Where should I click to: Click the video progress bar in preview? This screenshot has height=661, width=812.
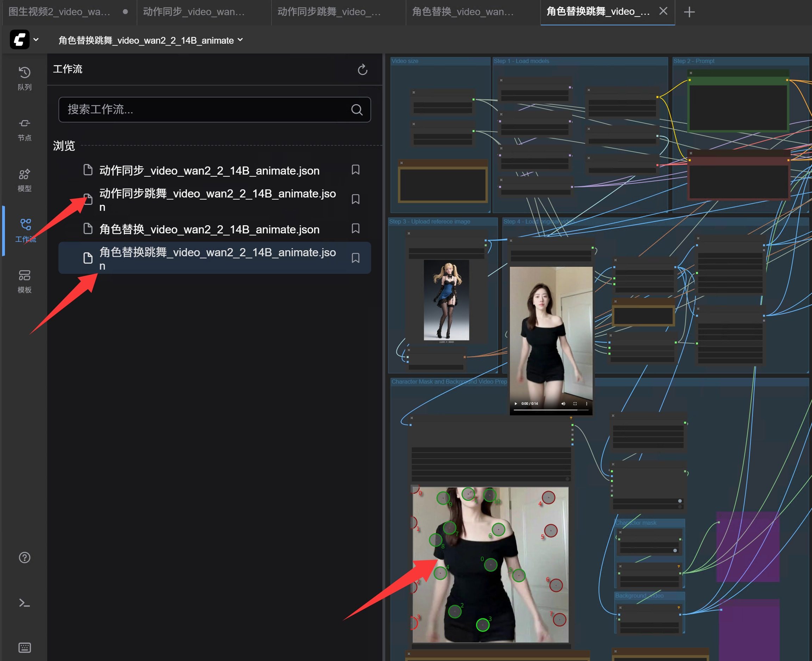(x=550, y=410)
